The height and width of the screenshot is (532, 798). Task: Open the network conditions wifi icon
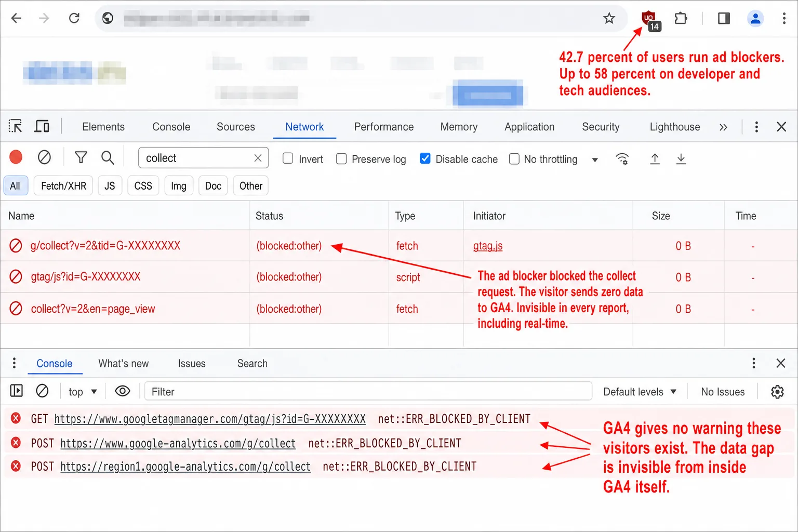[x=622, y=159]
